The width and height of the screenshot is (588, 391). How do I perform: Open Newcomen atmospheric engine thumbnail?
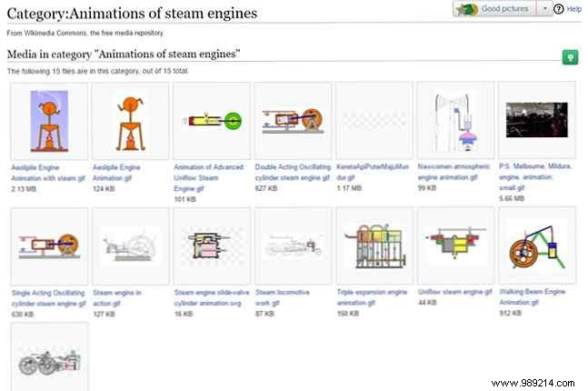point(455,121)
